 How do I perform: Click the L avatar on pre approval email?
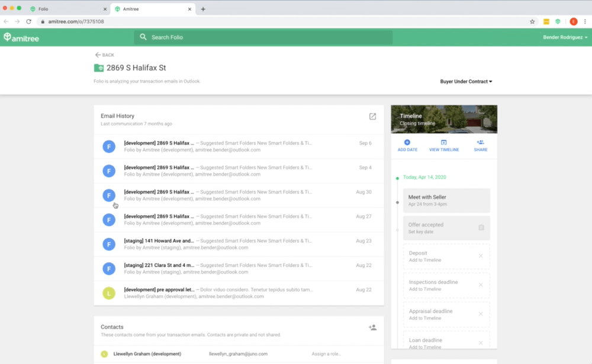[x=109, y=293]
